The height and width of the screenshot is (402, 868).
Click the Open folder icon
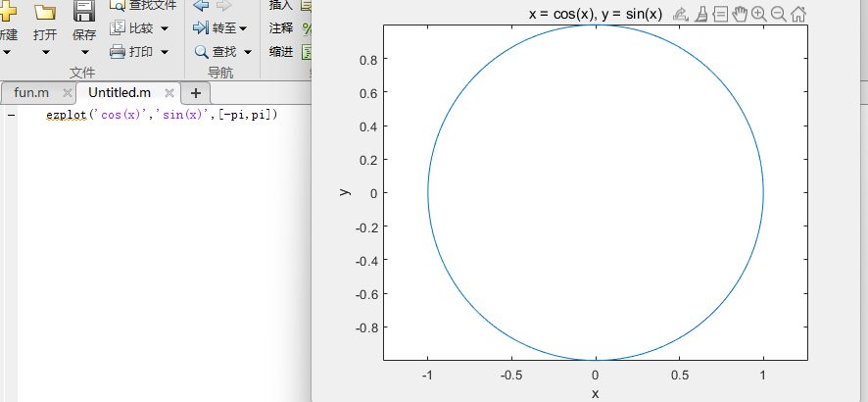pyautogui.click(x=44, y=10)
